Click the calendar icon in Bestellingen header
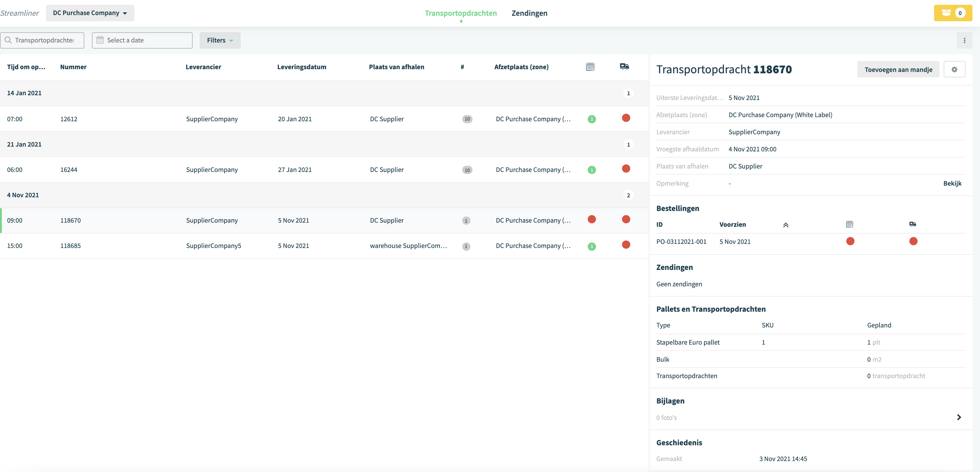 point(849,224)
